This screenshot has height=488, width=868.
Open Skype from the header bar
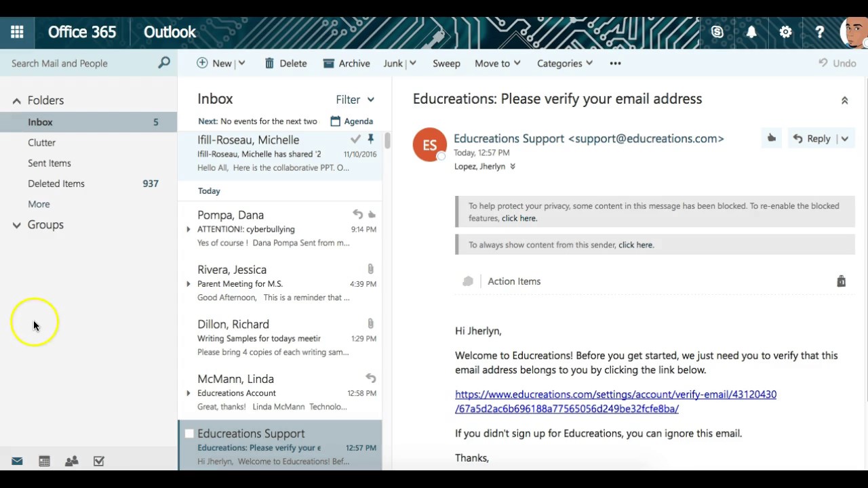717,32
